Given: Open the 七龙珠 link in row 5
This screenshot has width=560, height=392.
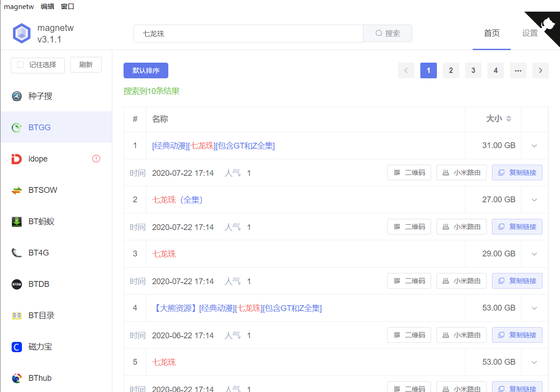Looking at the screenshot, I should pyautogui.click(x=164, y=362).
